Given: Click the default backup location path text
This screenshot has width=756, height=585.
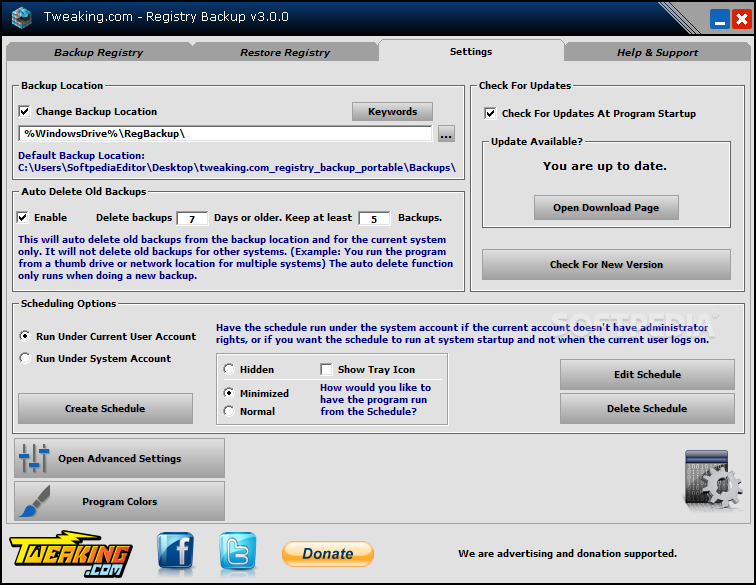Looking at the screenshot, I should click(237, 167).
